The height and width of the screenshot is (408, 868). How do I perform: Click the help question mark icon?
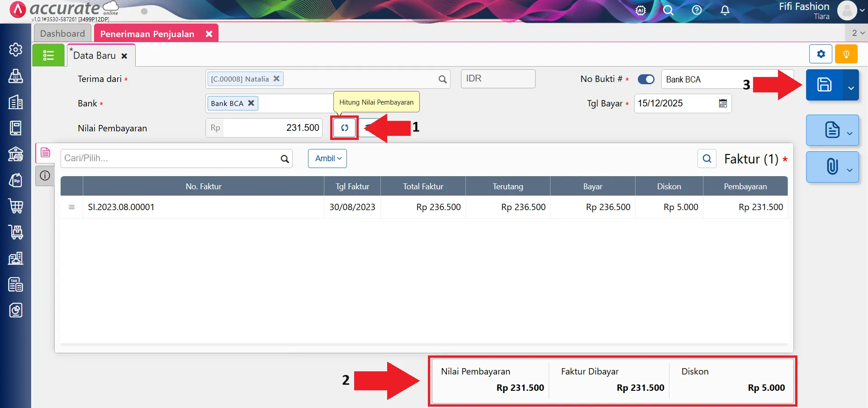coord(697,10)
